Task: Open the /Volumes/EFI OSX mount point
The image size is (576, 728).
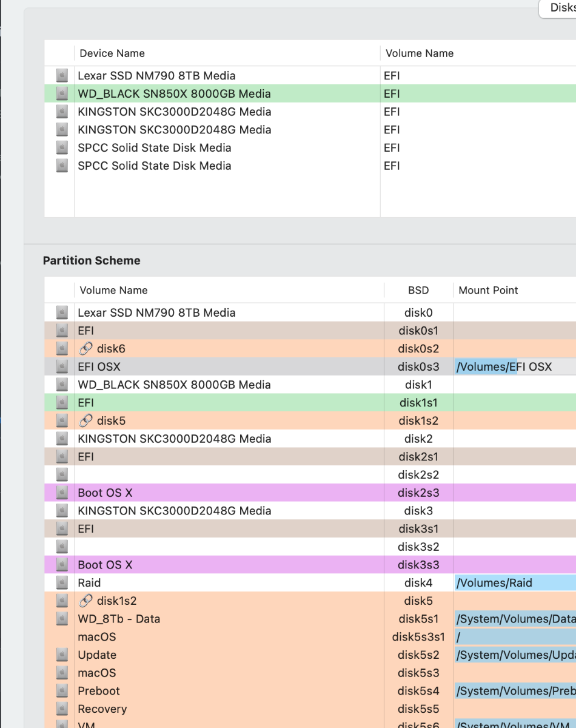Action: pyautogui.click(x=504, y=367)
